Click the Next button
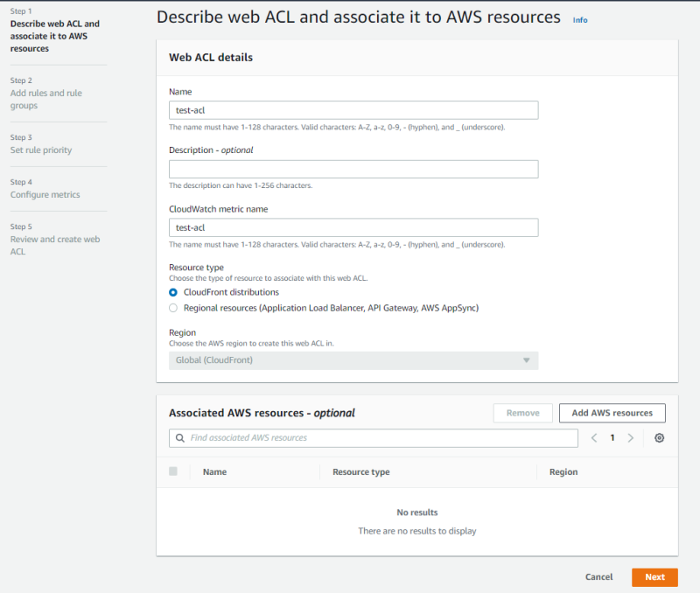Image resolution: width=700 pixels, height=593 pixels. point(654,577)
